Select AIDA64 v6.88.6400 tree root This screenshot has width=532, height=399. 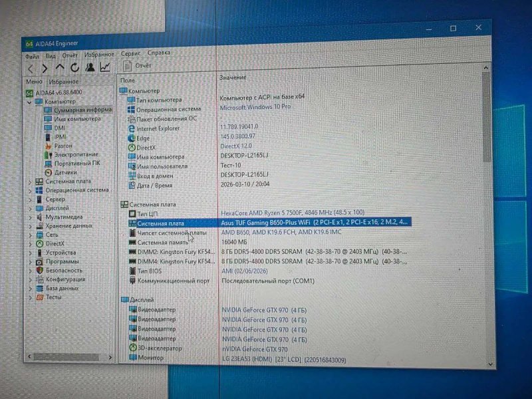(55, 92)
